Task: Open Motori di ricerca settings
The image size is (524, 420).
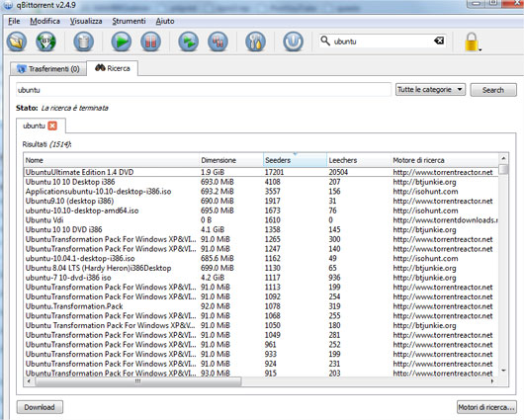Action: tap(486, 407)
